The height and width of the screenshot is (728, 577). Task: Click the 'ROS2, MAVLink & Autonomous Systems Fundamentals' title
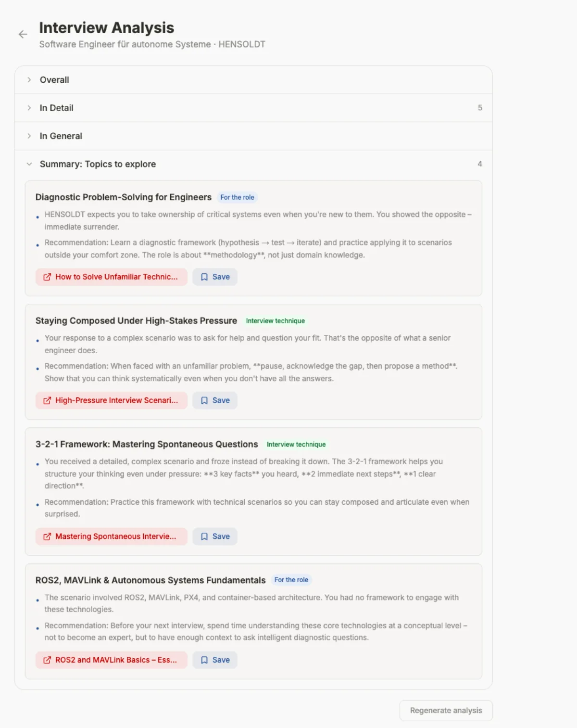(x=151, y=580)
